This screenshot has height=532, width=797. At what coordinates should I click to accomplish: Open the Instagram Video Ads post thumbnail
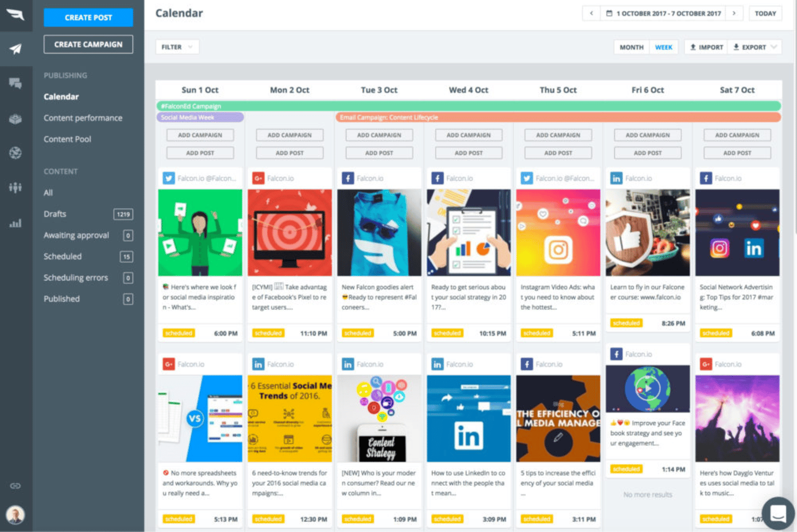(x=558, y=233)
